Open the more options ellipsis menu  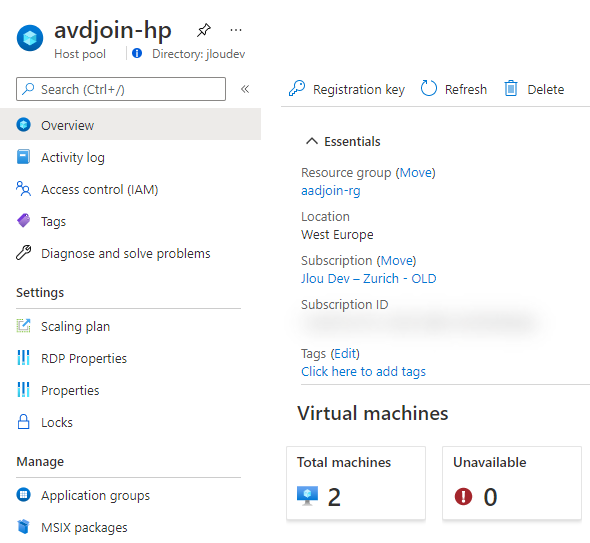click(x=236, y=30)
